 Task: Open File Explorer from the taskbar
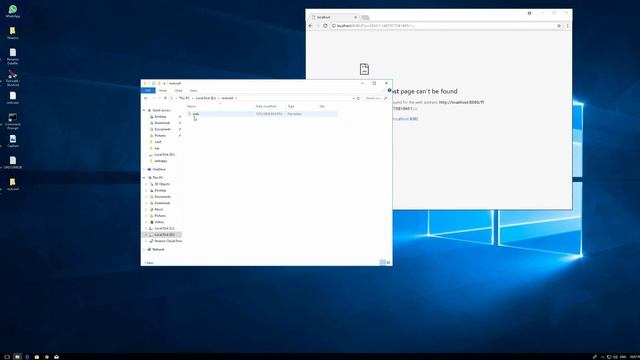[x=17, y=357]
